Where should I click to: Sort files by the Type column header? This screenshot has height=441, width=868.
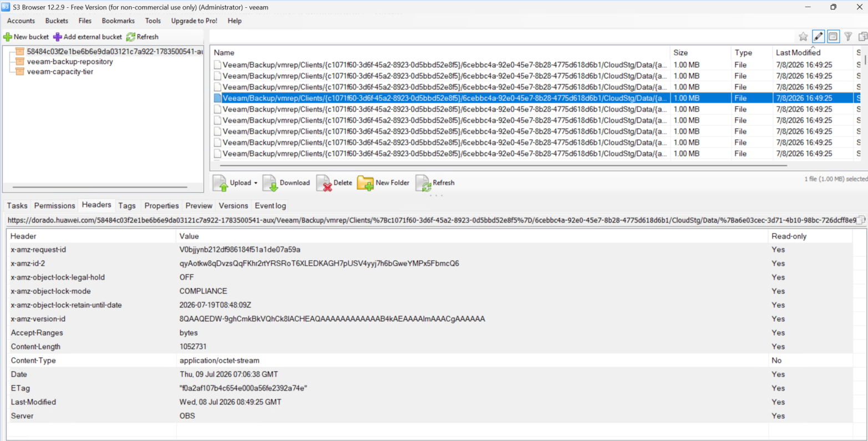pyautogui.click(x=752, y=53)
